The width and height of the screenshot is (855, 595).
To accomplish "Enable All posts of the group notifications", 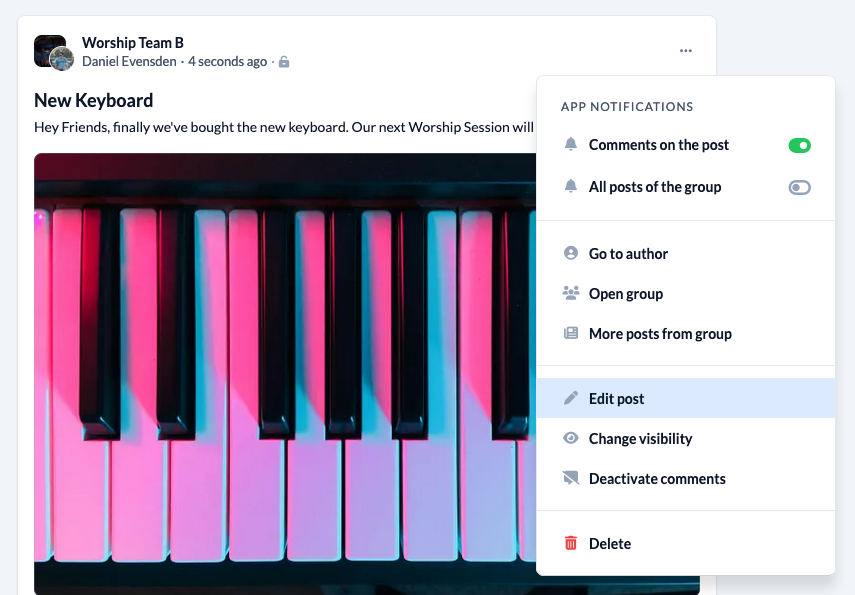I will (799, 188).
